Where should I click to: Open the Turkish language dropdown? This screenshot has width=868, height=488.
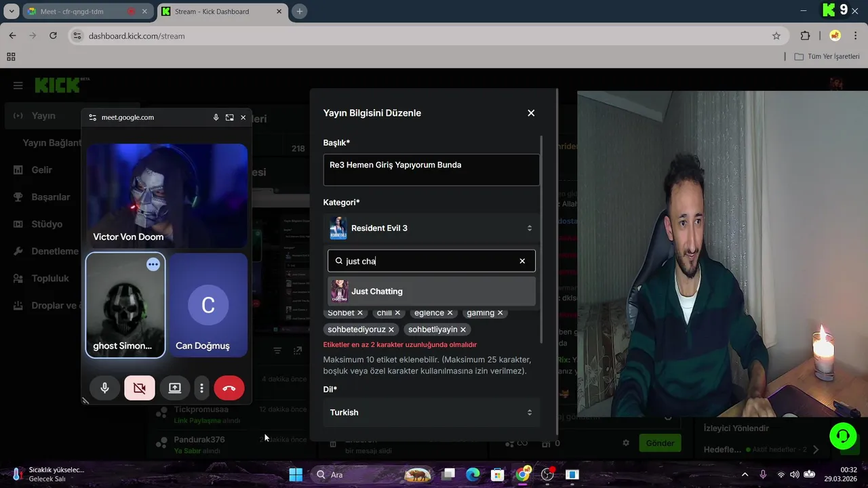[x=431, y=412]
